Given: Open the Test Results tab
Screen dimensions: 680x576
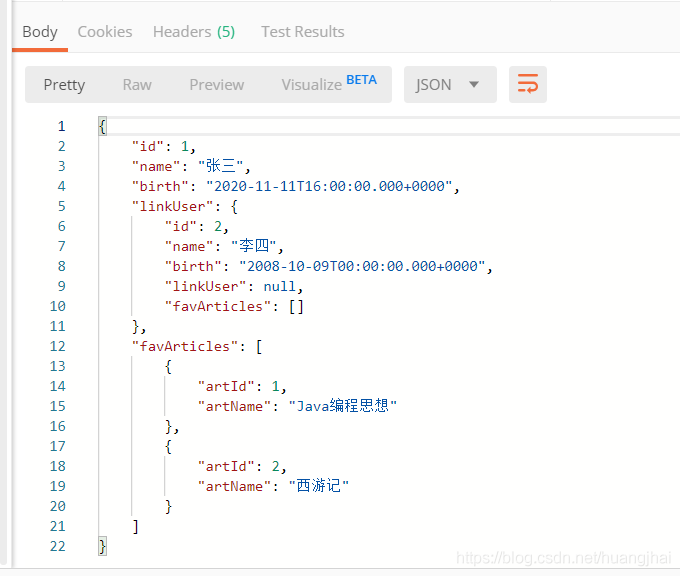Looking at the screenshot, I should coord(303,32).
